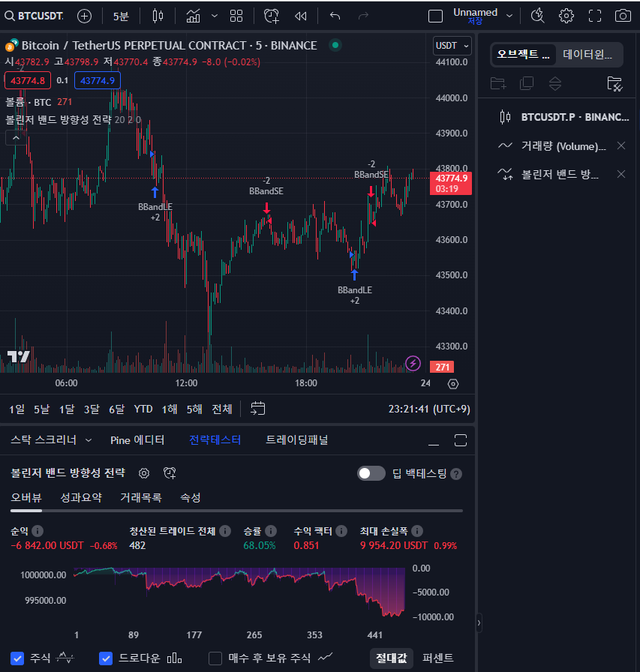Open 딥 백테스팅 help question mark
This screenshot has width=640, height=672.
456,474
